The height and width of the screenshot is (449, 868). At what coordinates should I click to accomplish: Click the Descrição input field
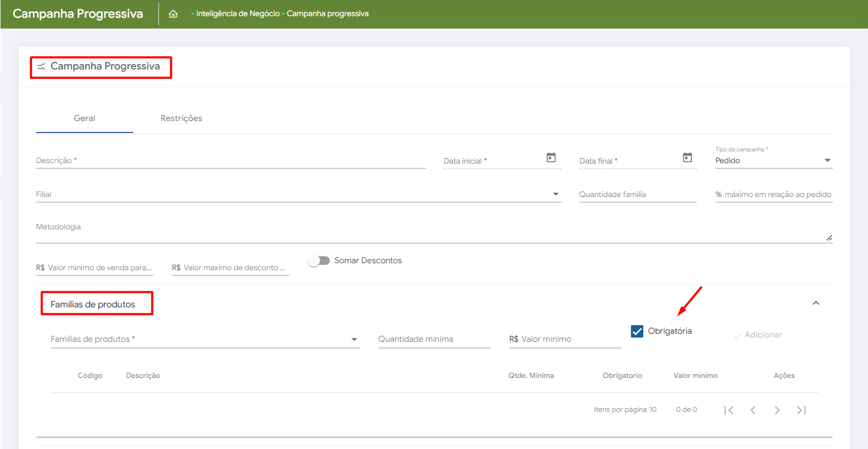click(231, 160)
